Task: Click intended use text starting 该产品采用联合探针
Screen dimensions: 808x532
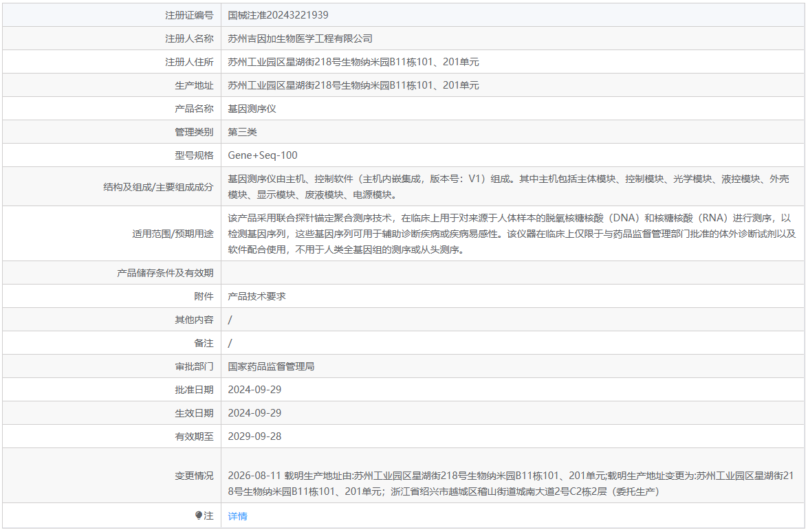Action: tap(512, 234)
